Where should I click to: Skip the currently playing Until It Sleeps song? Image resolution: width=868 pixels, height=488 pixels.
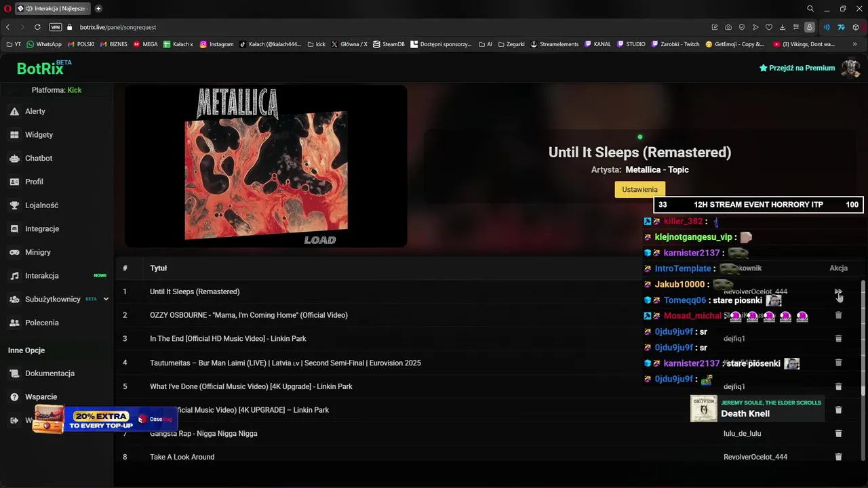pyautogui.click(x=838, y=291)
